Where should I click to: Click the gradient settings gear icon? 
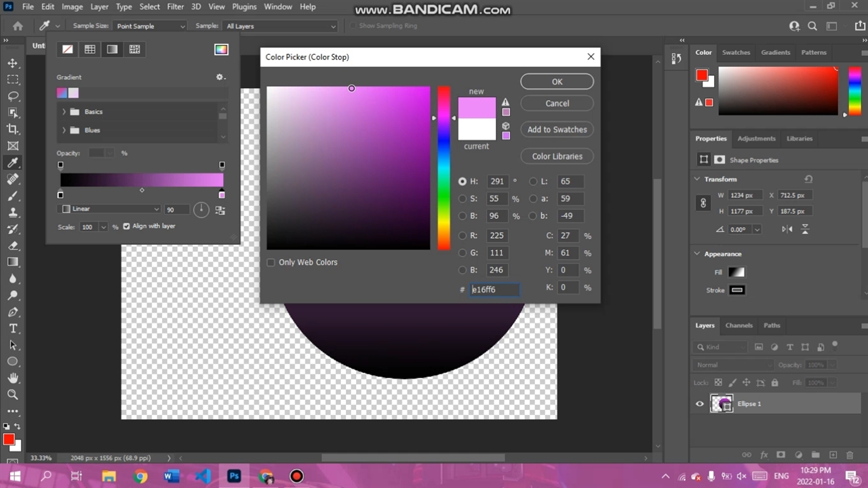(x=220, y=77)
